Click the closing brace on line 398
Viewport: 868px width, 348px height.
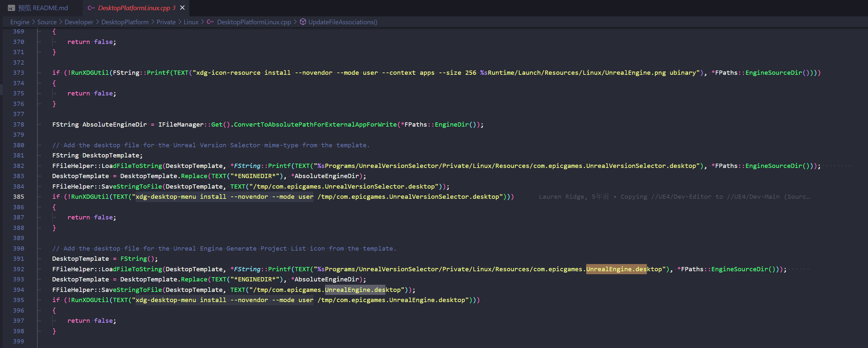(x=54, y=331)
